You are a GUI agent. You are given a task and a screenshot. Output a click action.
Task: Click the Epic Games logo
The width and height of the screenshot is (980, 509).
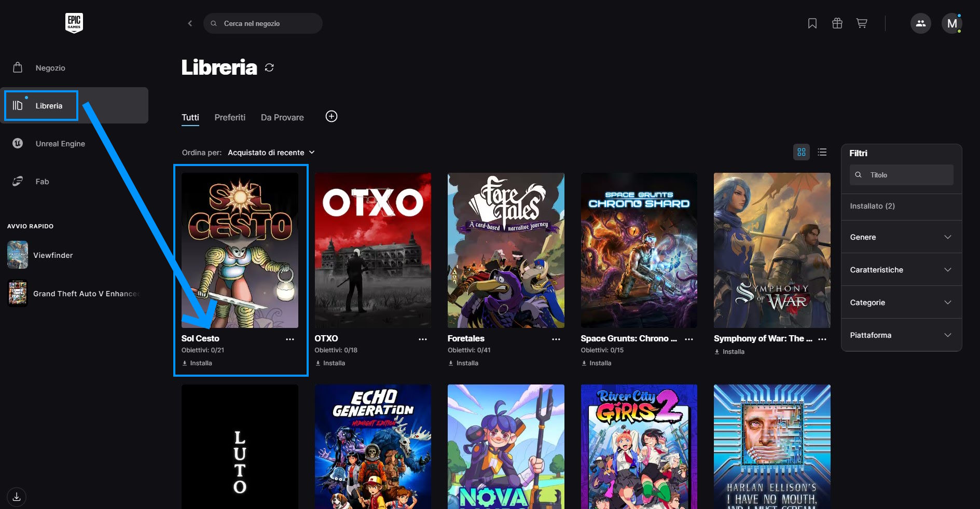pos(74,23)
